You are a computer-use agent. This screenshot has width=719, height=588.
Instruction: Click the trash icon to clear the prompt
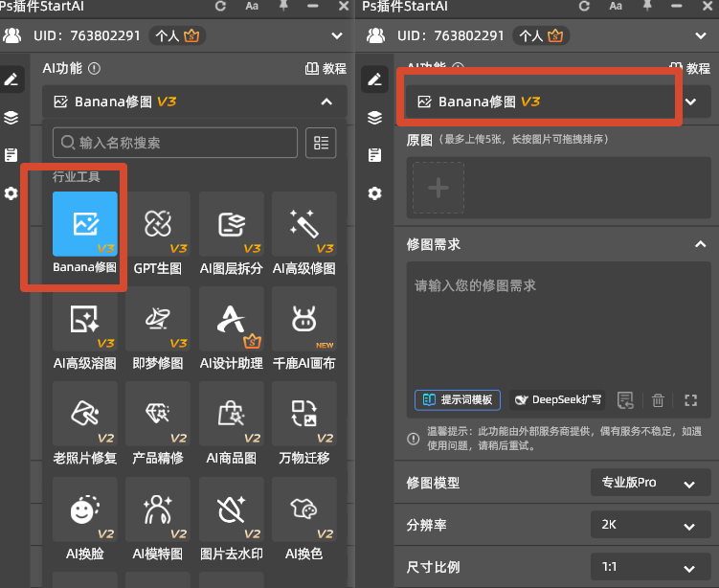coord(658,400)
